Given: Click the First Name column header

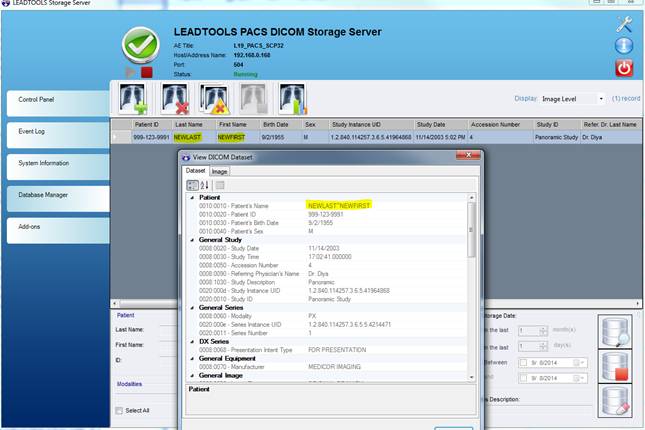Looking at the screenshot, I should point(237,125).
